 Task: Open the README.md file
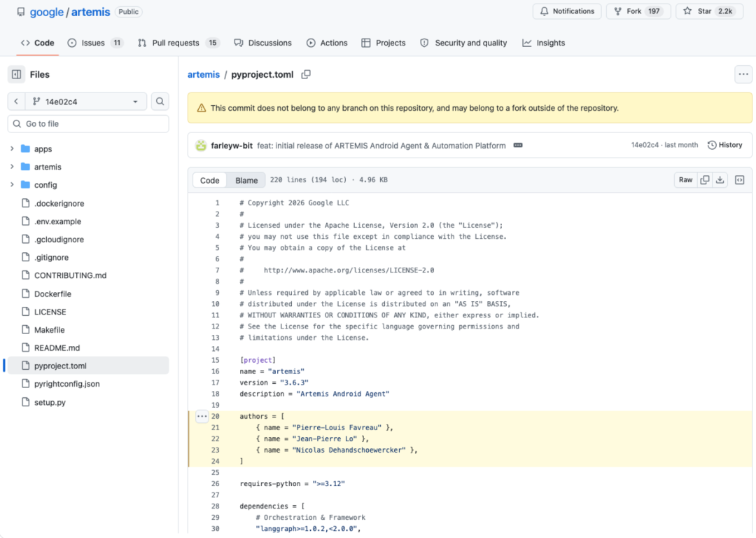57,347
